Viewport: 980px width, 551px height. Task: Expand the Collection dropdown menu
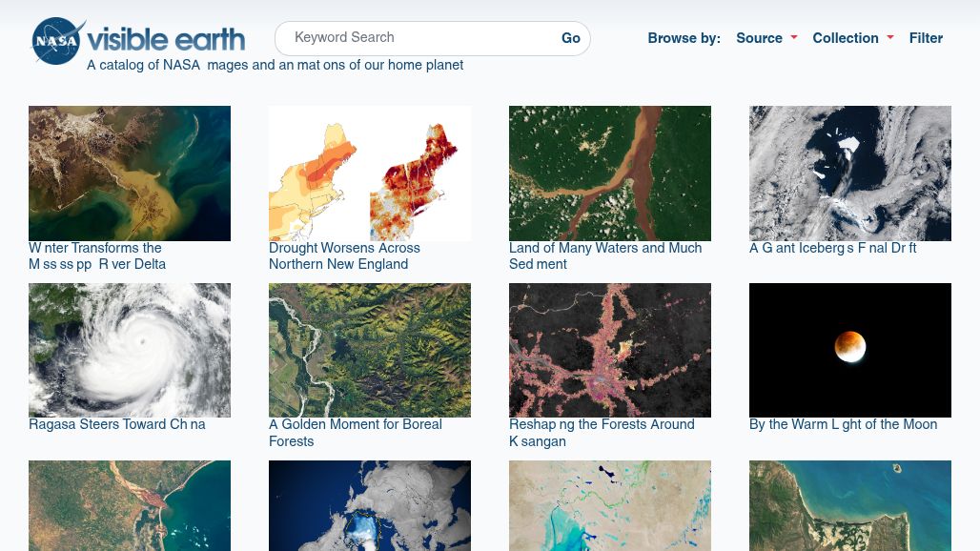tap(852, 38)
